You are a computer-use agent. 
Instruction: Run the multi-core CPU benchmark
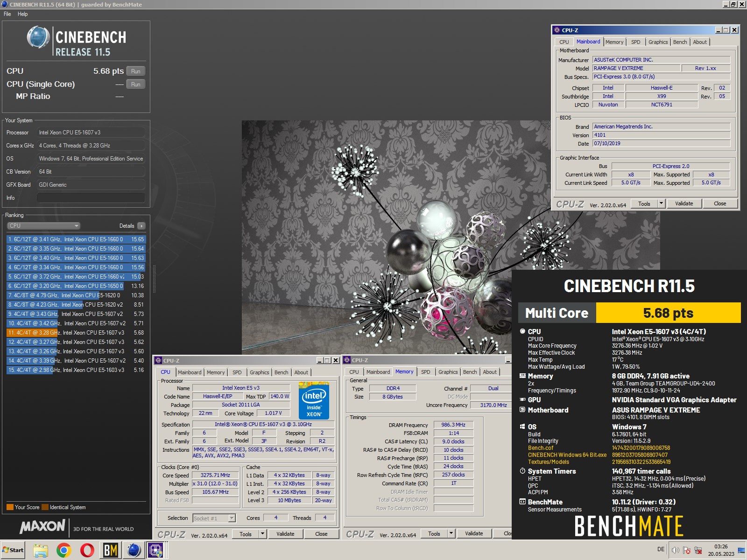(135, 71)
